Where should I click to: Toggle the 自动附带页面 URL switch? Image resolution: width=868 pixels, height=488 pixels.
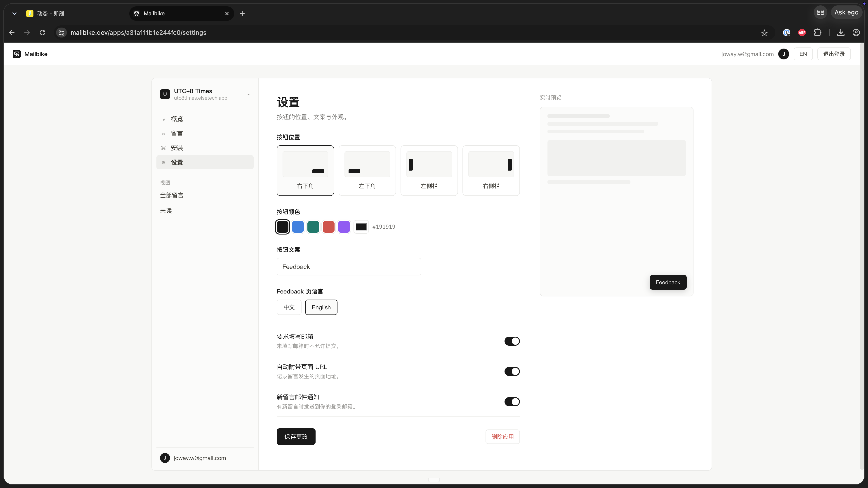click(512, 371)
